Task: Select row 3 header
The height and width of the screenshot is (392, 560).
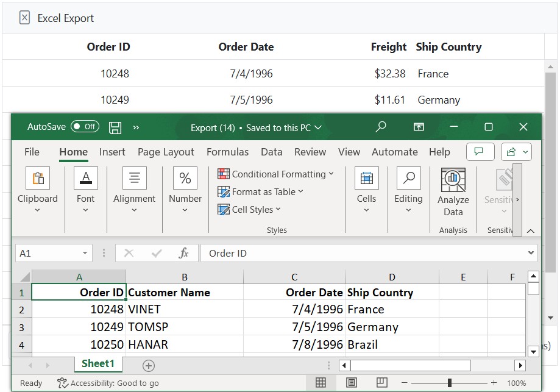Action: pos(22,327)
